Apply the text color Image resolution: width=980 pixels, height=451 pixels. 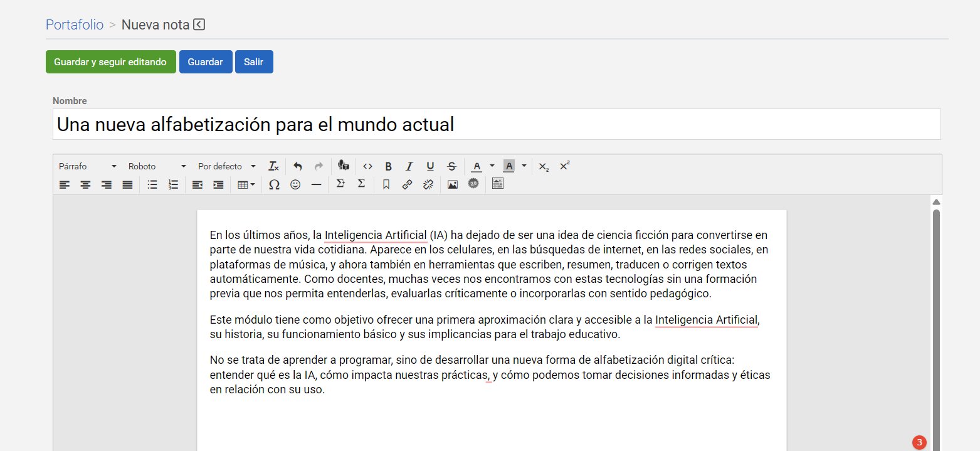pyautogui.click(x=477, y=166)
